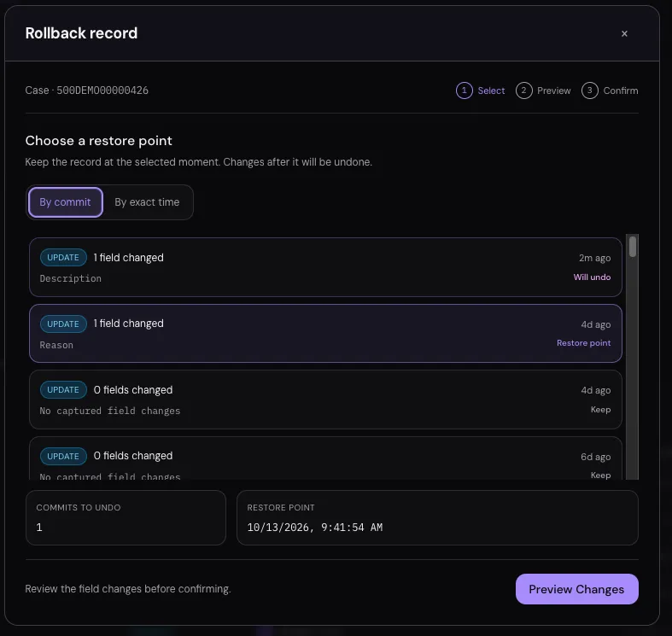Image resolution: width=672 pixels, height=636 pixels.
Task: Close the Rollback record dialog
Action: 624,33
